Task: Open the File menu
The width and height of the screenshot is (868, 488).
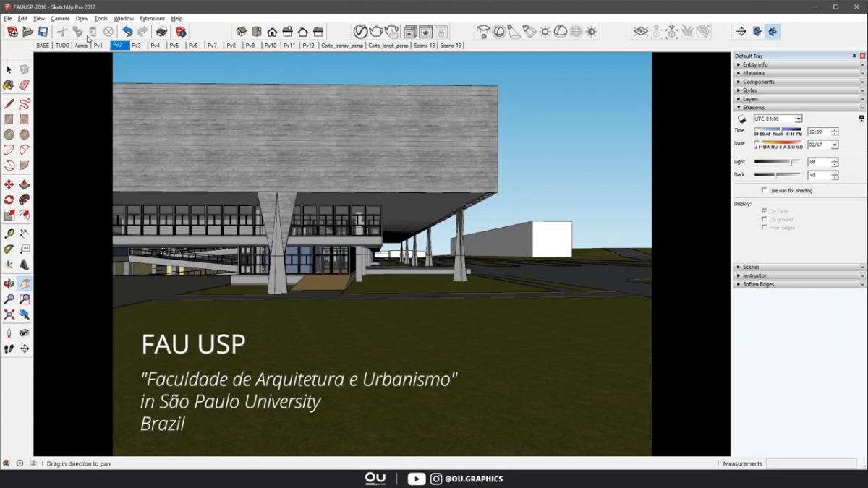Action: (x=8, y=18)
